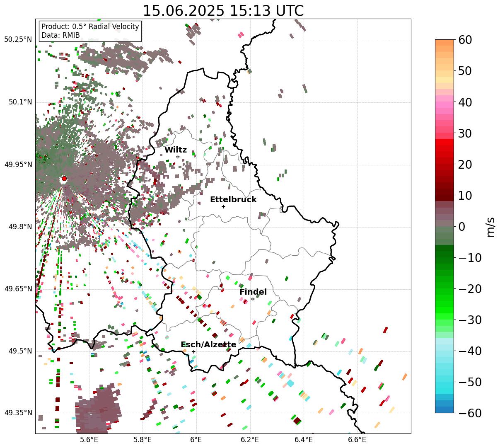This screenshot has width=500, height=448.
Task: Click the Wiltz city label
Action: click(x=176, y=150)
